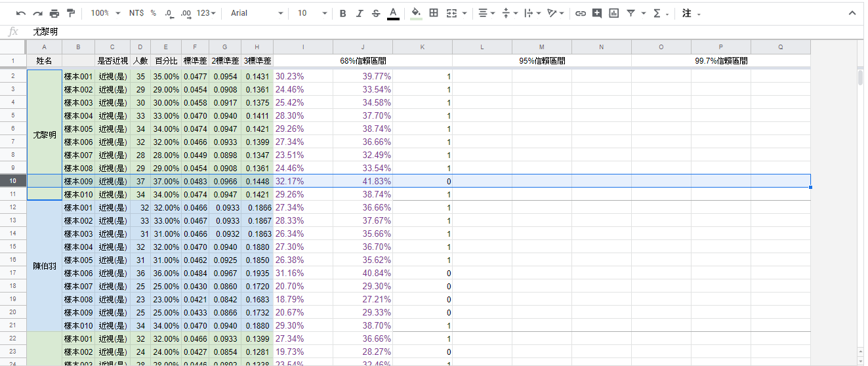The image size is (868, 366).
Task: Toggle strikethrough formatting
Action: pyautogui.click(x=376, y=13)
